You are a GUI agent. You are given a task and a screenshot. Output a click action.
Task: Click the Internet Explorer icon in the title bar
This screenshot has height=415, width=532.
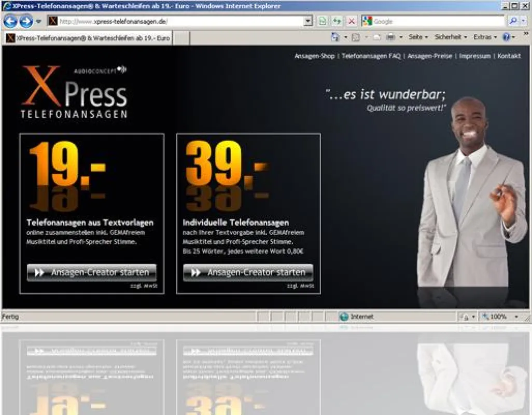pos(7,6)
